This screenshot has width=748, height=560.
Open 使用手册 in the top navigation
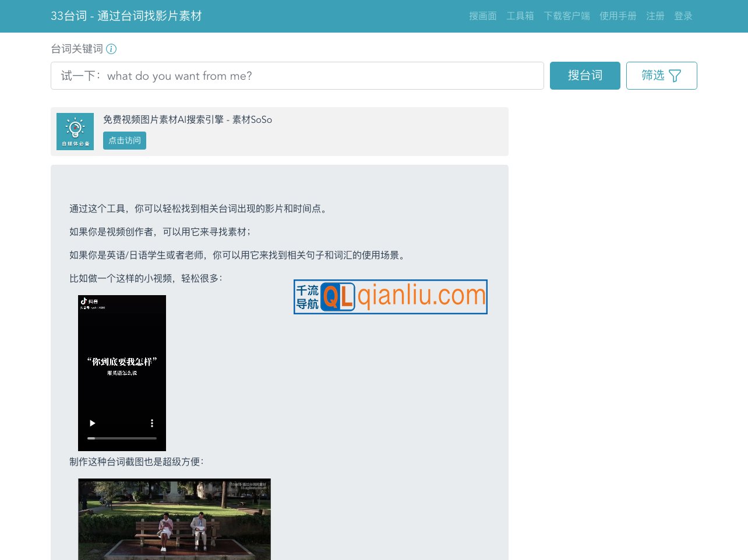coord(618,16)
